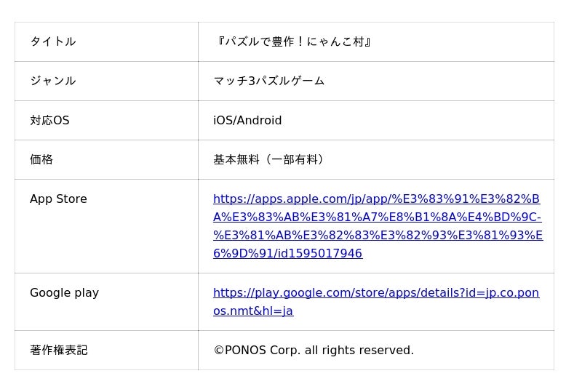Viewport: 582px width, 392px height.
Task: Click the 著作権表記 label cell
Action: click(58, 351)
